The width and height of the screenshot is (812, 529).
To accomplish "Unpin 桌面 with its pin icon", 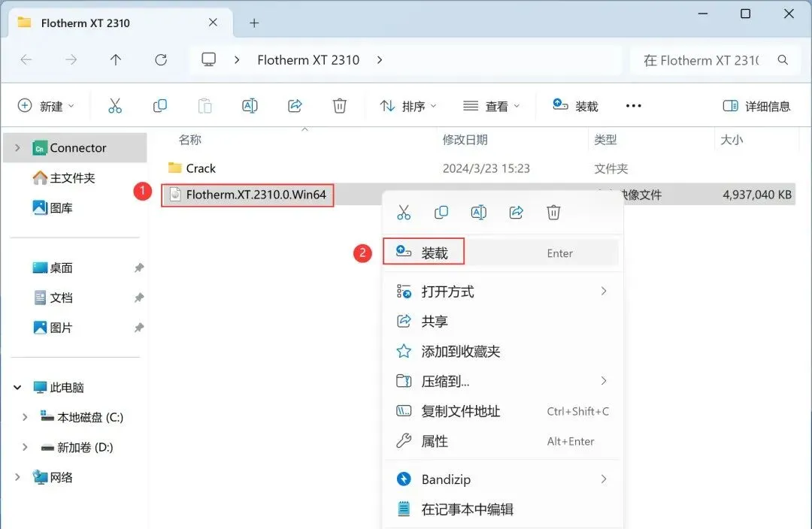I will tap(139, 268).
